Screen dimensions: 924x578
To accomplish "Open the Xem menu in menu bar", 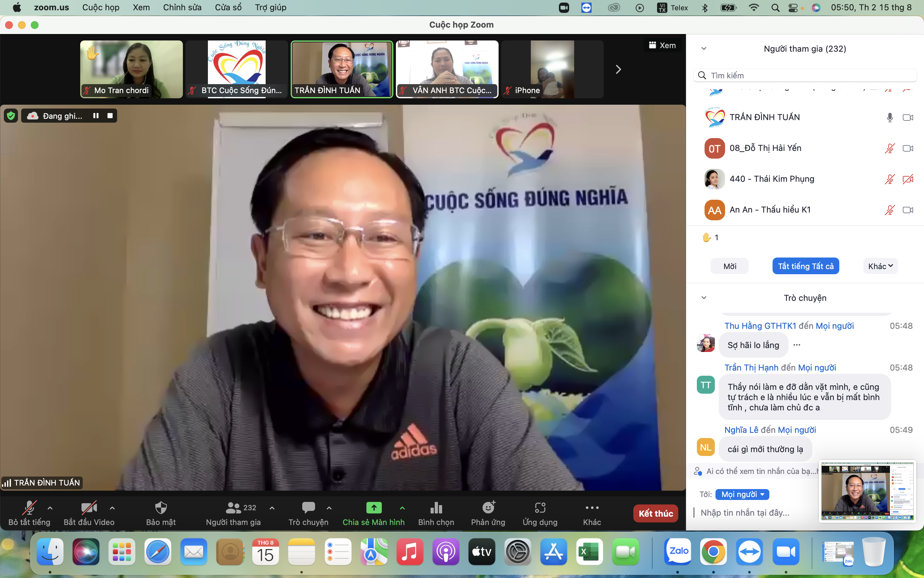I will pyautogui.click(x=141, y=8).
